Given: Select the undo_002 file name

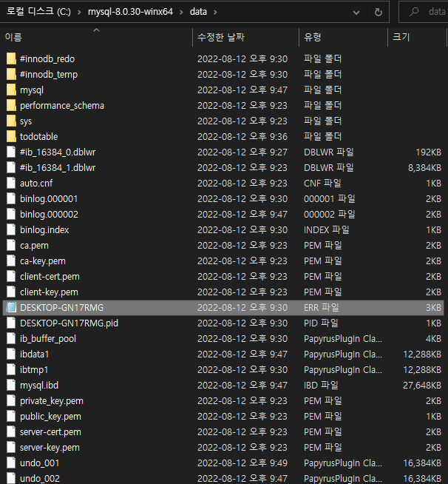Looking at the screenshot, I should [40, 478].
